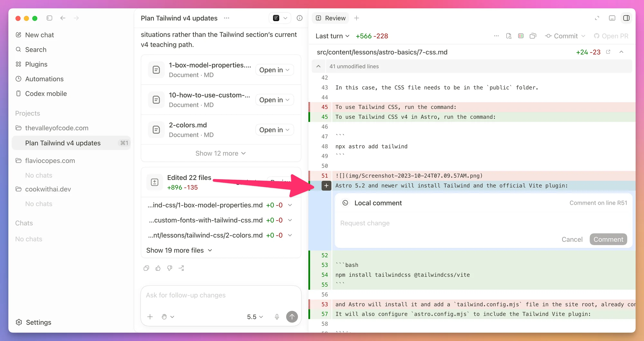Collapse the 7-css.md file diff
The width and height of the screenshot is (644, 341).
click(x=621, y=52)
